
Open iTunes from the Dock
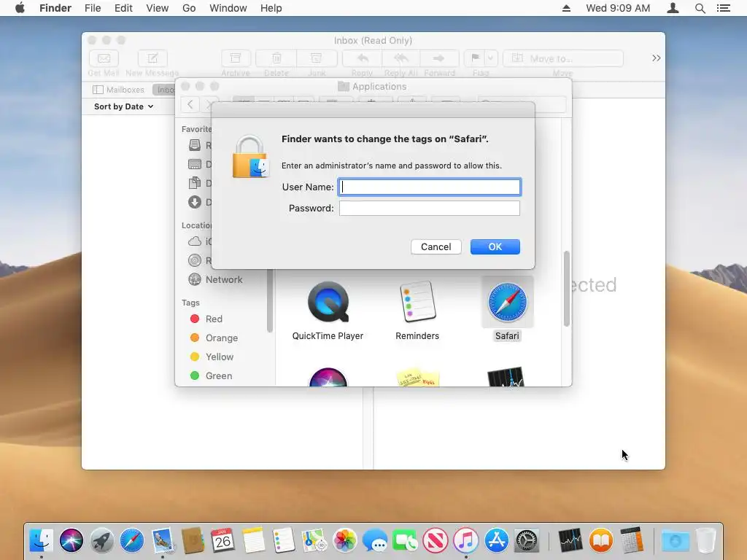[x=465, y=540]
